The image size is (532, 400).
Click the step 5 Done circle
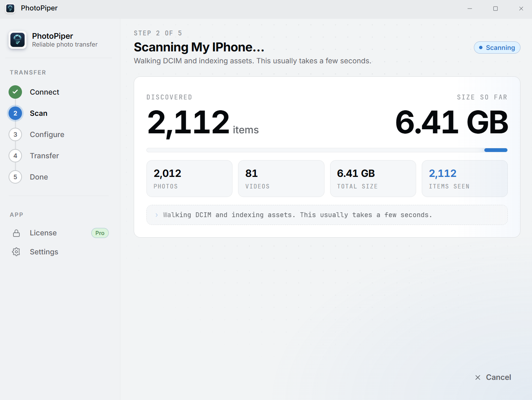point(15,177)
